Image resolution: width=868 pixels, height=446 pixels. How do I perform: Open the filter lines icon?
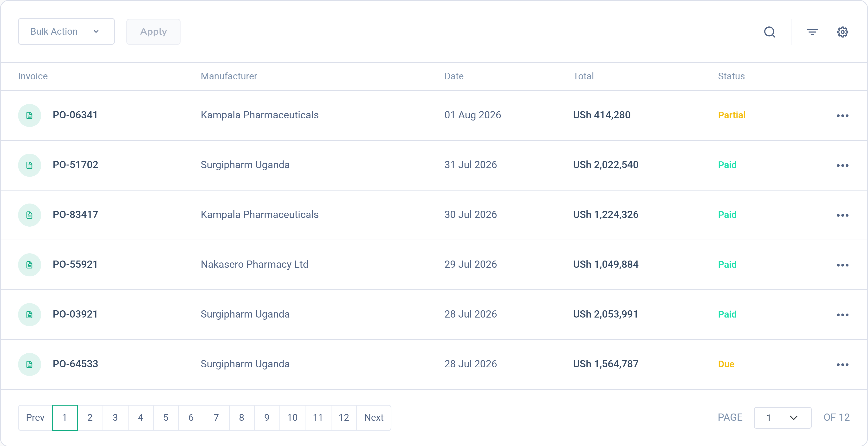(x=812, y=32)
